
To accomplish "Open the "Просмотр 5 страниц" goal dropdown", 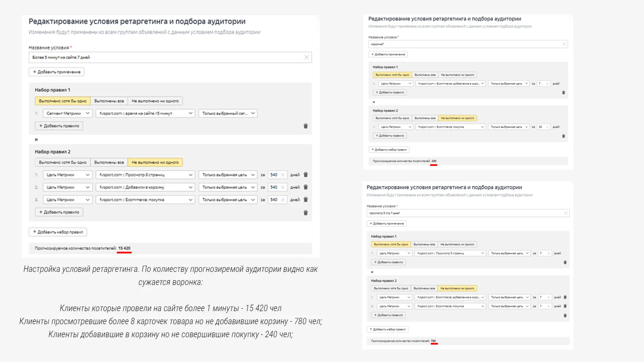I will point(450,253).
